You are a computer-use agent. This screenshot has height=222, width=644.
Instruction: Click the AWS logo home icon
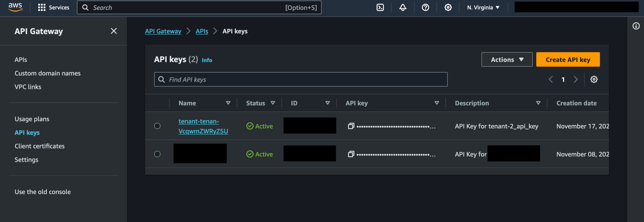tap(15, 7)
